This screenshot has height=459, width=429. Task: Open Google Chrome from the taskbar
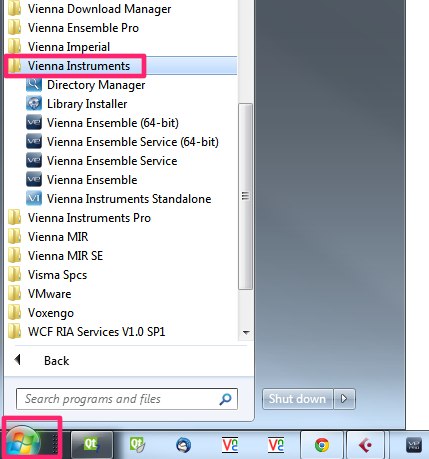click(322, 445)
